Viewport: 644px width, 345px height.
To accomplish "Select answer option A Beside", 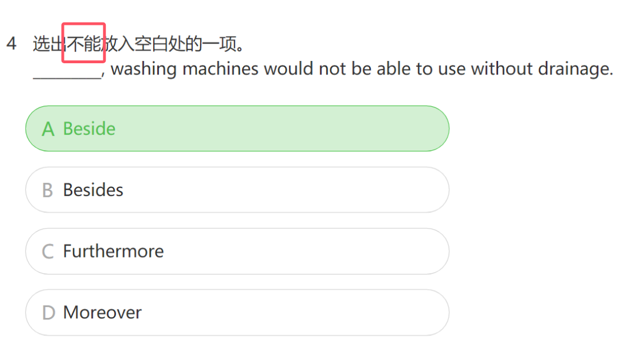I will click(237, 129).
